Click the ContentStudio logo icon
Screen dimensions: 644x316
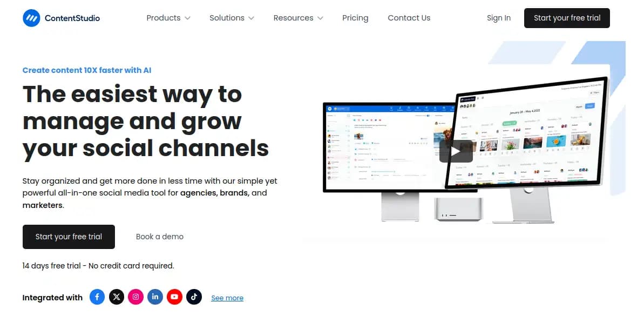(x=31, y=18)
